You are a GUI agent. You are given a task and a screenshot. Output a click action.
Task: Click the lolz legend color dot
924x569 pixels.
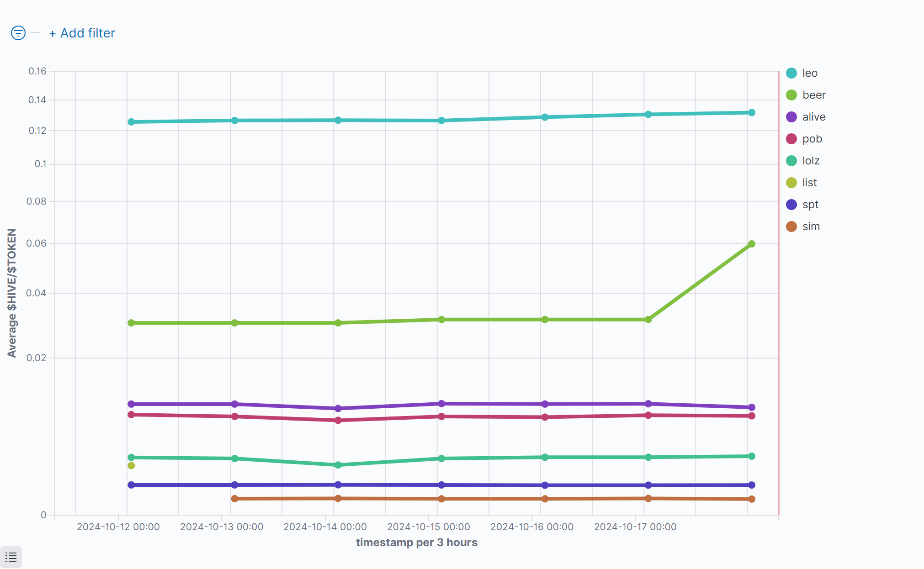(791, 161)
